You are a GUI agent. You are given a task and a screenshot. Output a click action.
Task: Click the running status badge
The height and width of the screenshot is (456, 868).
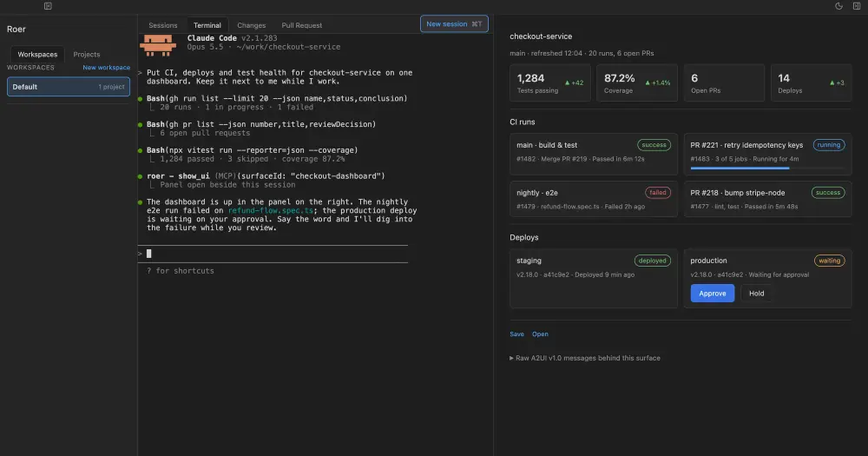(829, 145)
